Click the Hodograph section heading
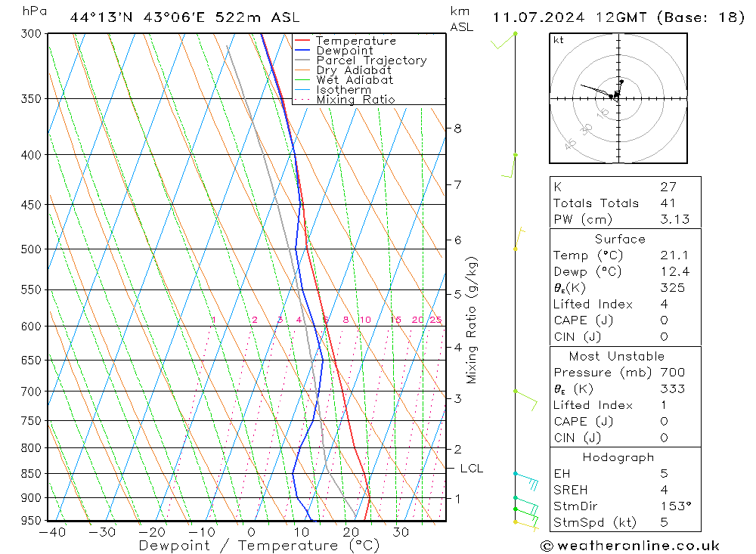The height and width of the screenshot is (554, 756). [618, 457]
